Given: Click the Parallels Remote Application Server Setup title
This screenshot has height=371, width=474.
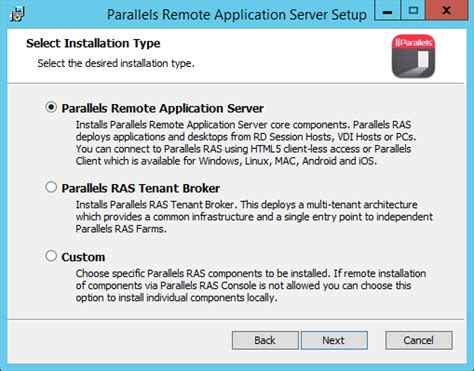Looking at the screenshot, I should point(237,15).
